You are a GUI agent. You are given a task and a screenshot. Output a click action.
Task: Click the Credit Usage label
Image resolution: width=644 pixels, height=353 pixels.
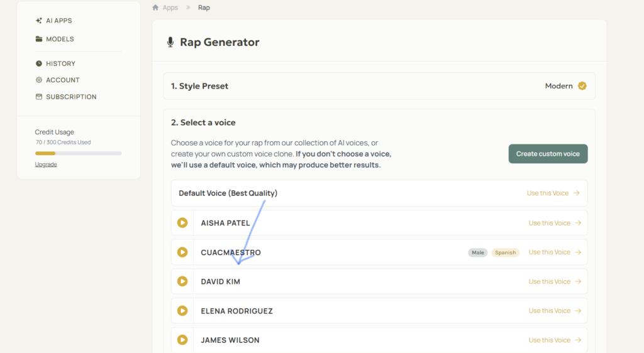click(54, 132)
